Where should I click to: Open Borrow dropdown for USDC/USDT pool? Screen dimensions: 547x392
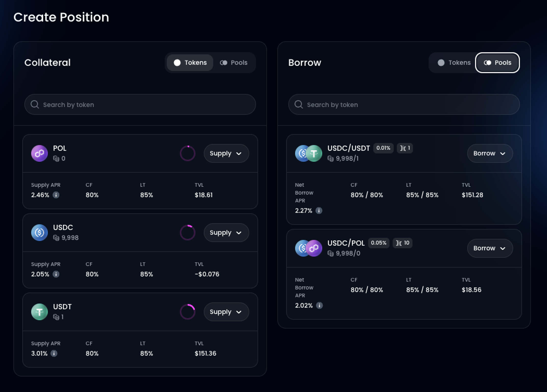[x=490, y=153]
